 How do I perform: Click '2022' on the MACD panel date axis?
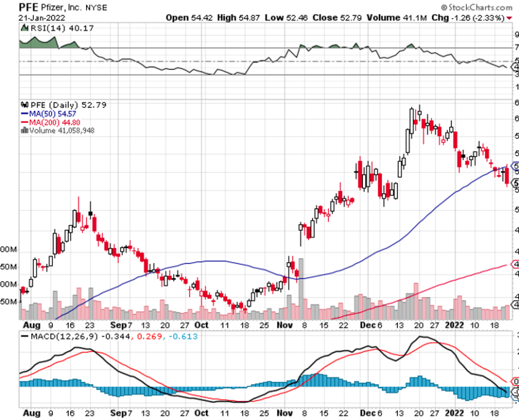[455, 413]
